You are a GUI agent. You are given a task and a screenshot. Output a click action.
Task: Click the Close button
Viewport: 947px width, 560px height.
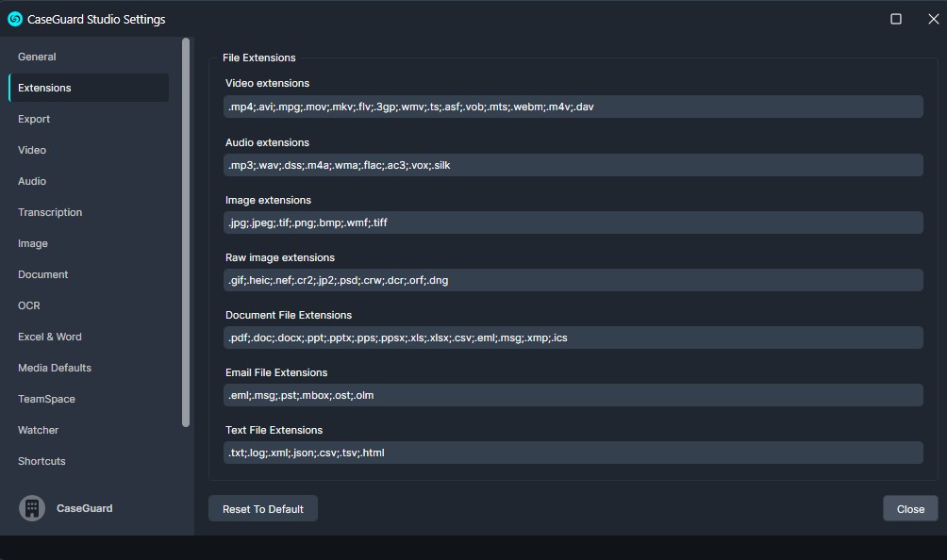point(910,509)
